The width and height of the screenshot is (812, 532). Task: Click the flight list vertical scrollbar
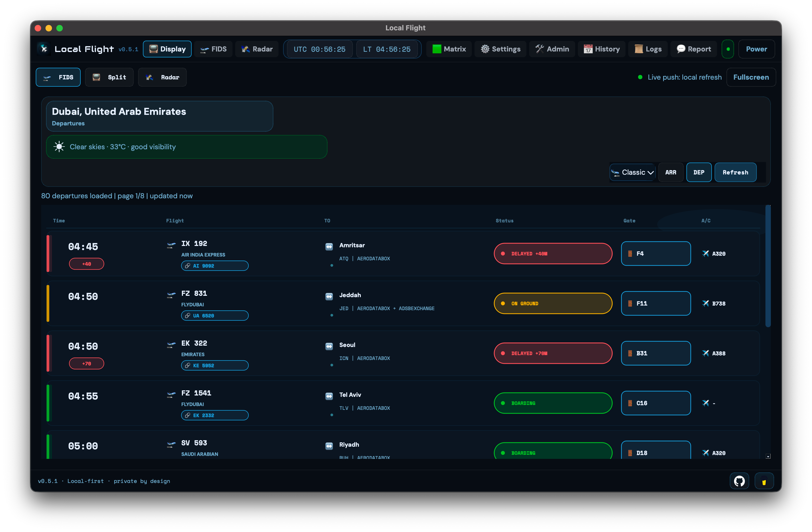click(768, 266)
